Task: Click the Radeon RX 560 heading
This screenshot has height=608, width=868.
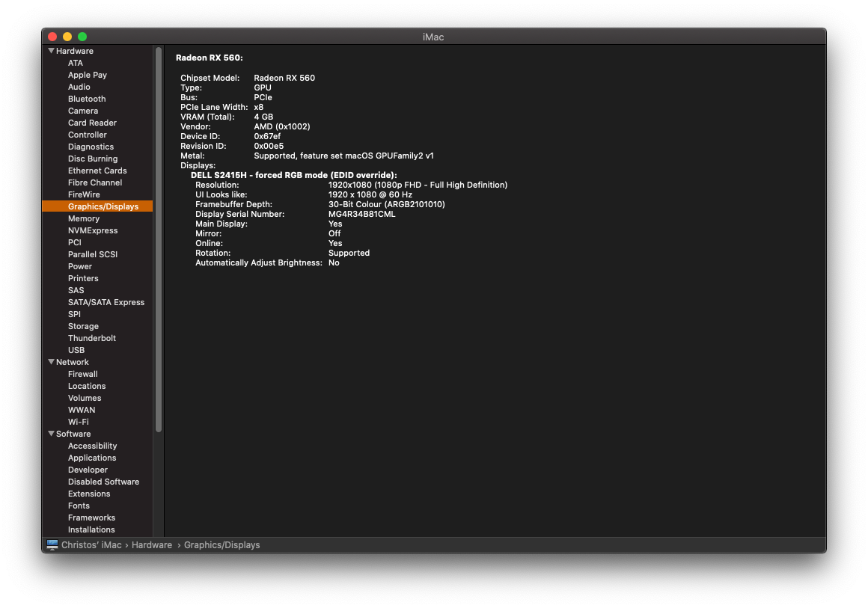Action: pyautogui.click(x=210, y=58)
